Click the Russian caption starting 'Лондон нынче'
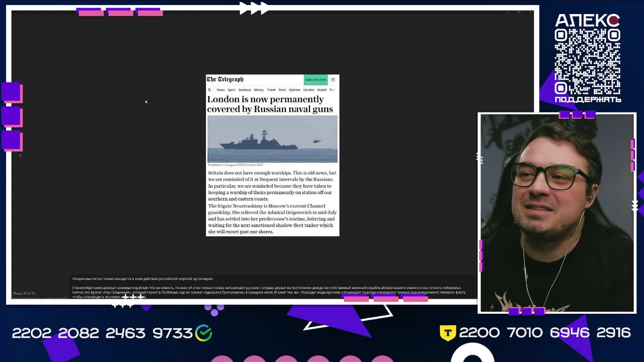Image resolution: width=644 pixels, height=362 pixels. tap(143, 279)
